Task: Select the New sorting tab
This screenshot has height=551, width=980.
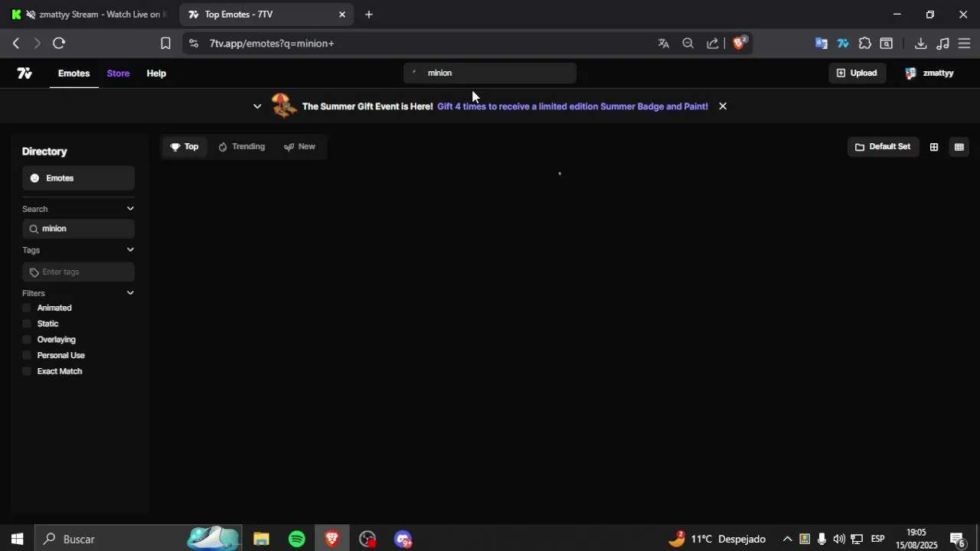Action: click(x=299, y=147)
